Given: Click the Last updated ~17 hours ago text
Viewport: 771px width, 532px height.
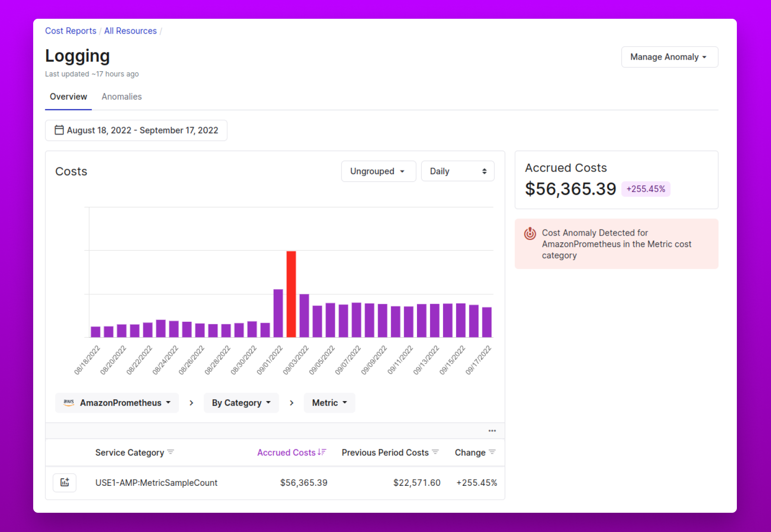Looking at the screenshot, I should point(92,74).
